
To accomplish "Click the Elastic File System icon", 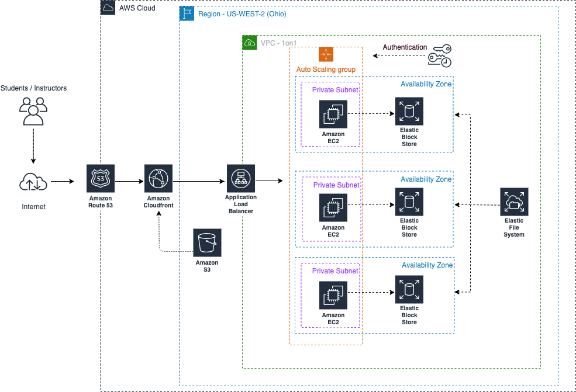I will point(514,202).
